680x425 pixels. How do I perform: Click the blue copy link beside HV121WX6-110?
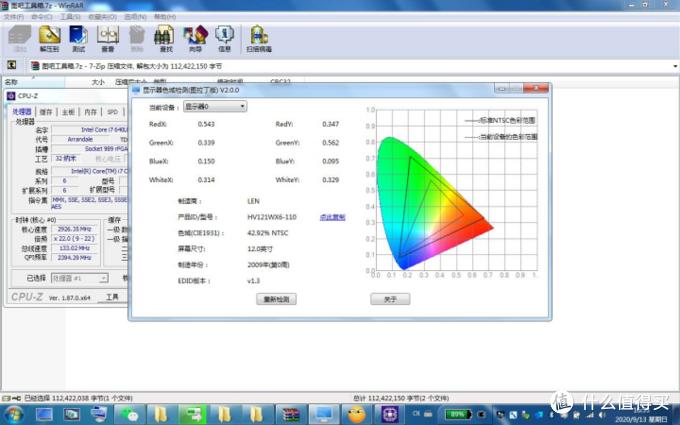pyautogui.click(x=332, y=217)
